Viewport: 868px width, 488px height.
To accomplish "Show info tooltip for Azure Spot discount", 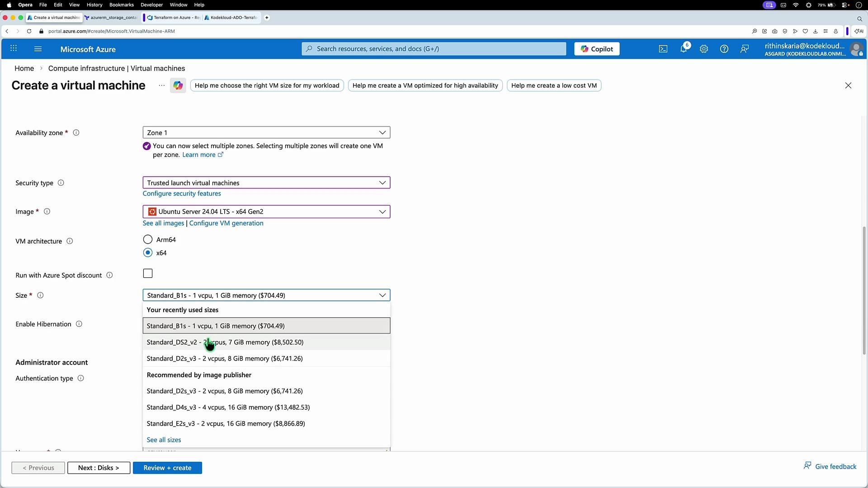I will (109, 275).
